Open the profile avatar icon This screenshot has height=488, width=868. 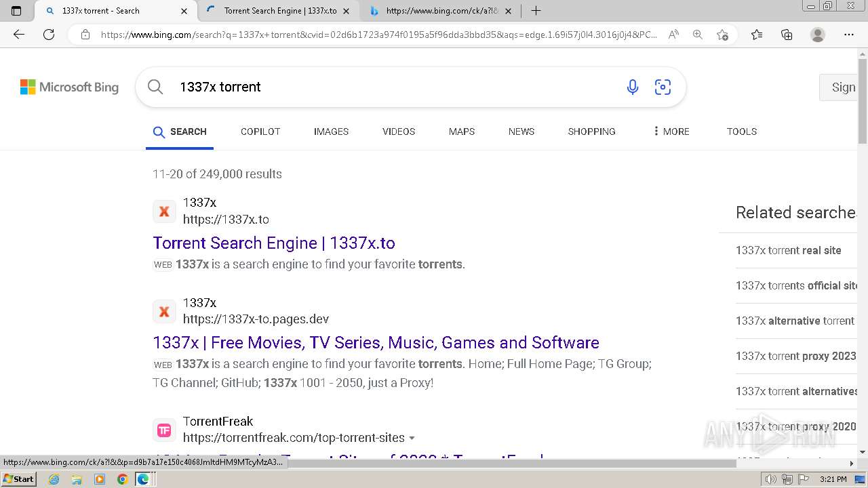818,35
